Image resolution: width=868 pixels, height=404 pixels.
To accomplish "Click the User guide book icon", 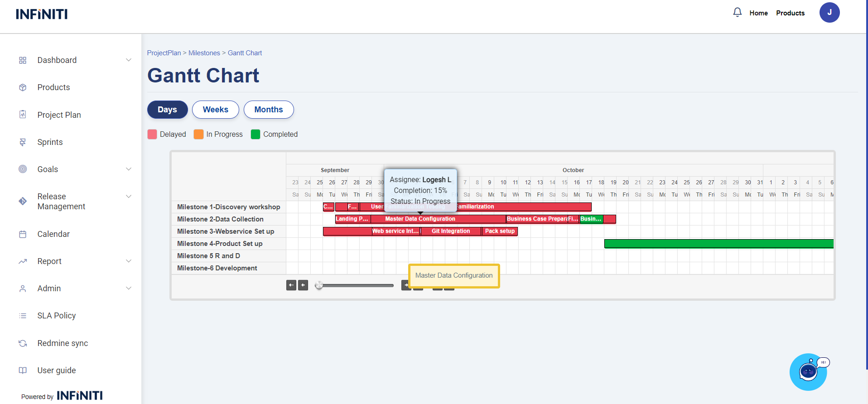I will [x=23, y=370].
